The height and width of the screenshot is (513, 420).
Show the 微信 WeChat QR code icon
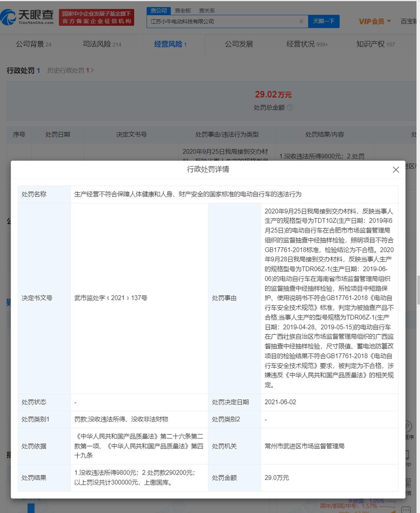coord(408,483)
